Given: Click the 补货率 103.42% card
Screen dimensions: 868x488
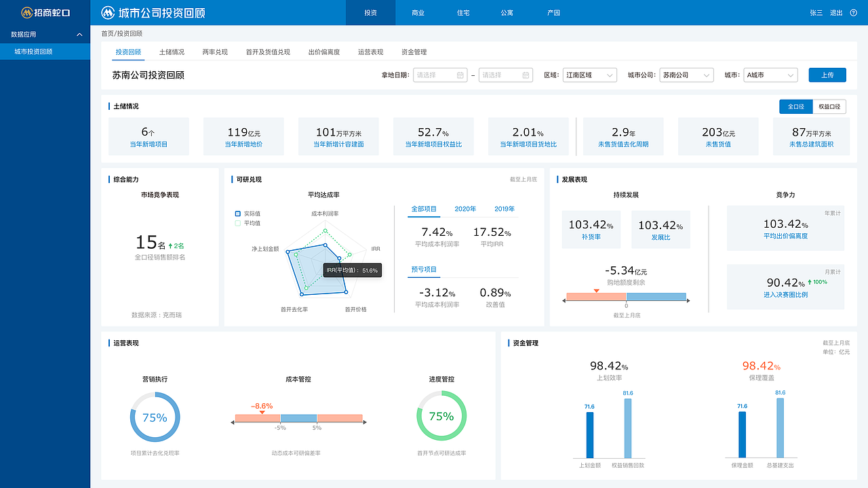Looking at the screenshot, I should (591, 230).
